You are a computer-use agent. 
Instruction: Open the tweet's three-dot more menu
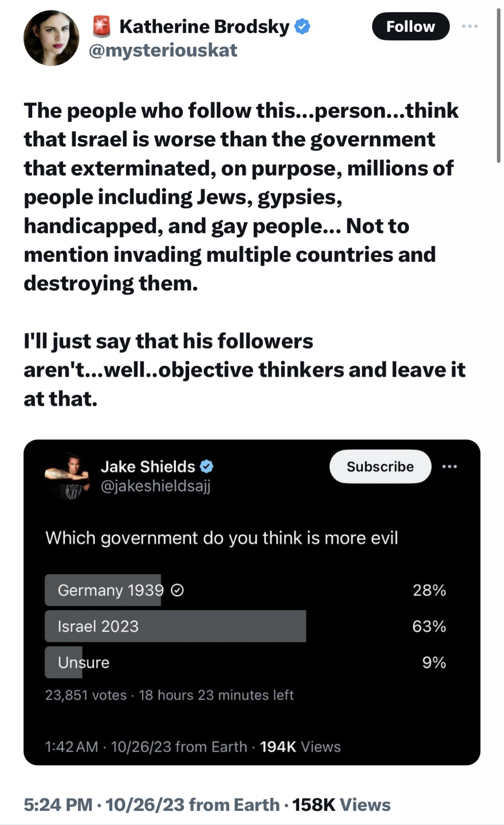(470, 27)
